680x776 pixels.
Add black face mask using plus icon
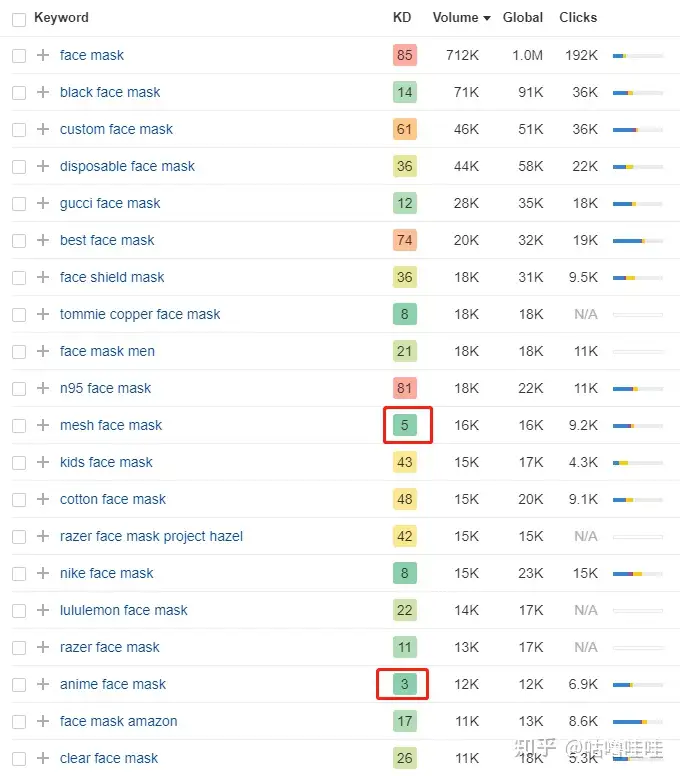(43, 92)
